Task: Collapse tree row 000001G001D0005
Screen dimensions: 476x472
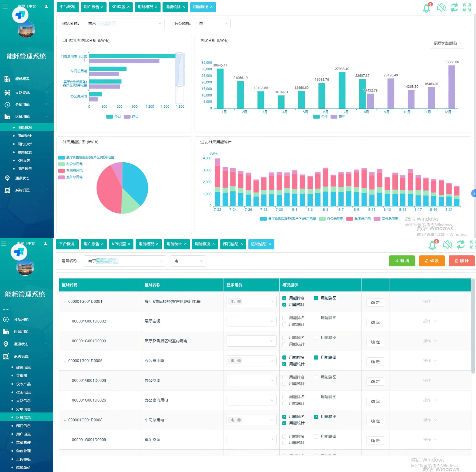Action: [x=65, y=361]
